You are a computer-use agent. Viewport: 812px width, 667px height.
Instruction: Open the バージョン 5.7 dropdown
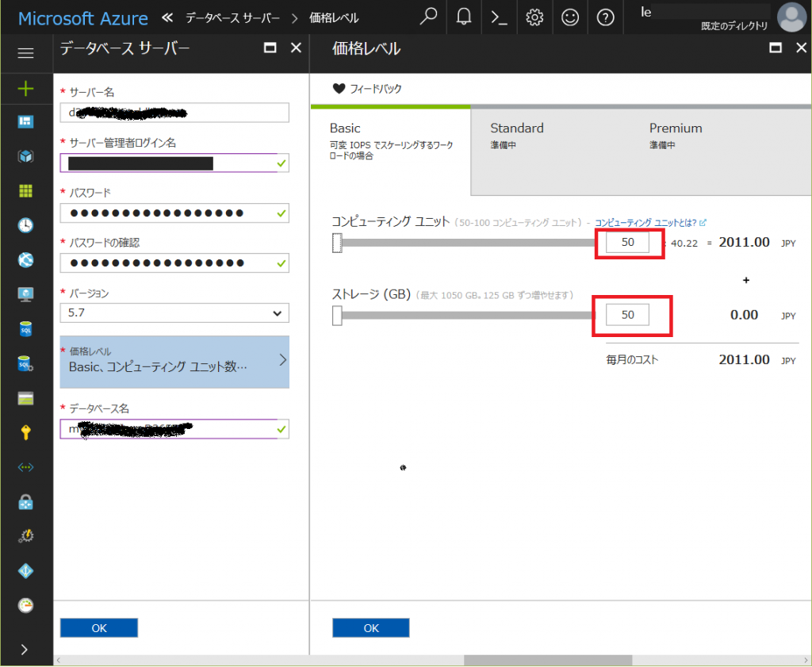click(174, 313)
